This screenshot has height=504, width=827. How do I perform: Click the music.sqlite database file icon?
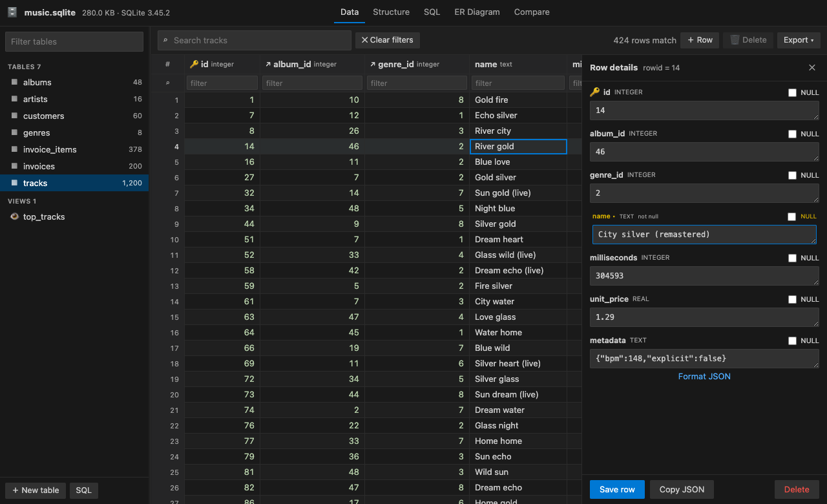point(12,12)
